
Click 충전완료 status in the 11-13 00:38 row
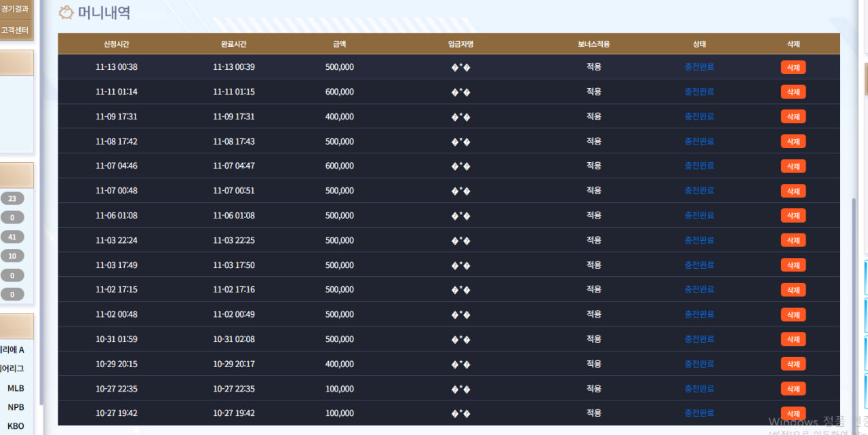tap(699, 67)
